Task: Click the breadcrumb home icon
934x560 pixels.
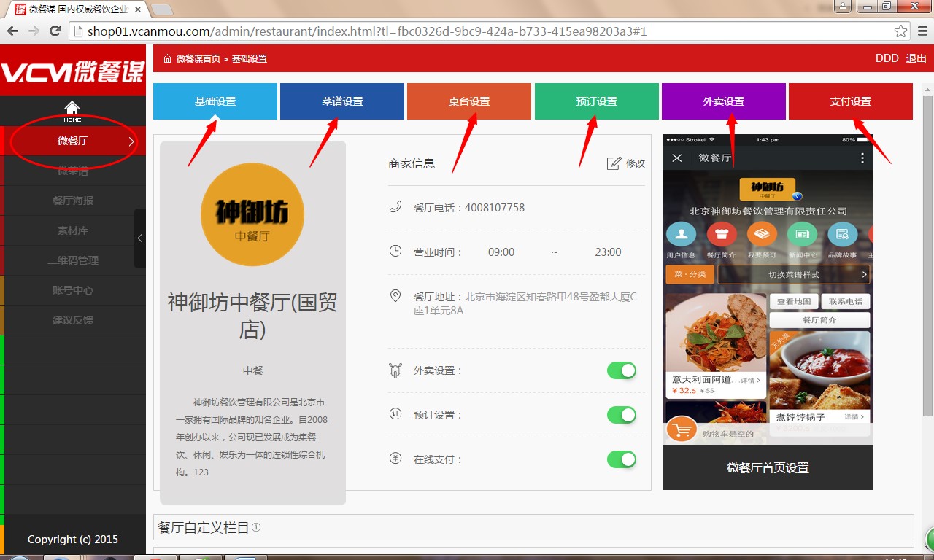Action: tap(167, 58)
